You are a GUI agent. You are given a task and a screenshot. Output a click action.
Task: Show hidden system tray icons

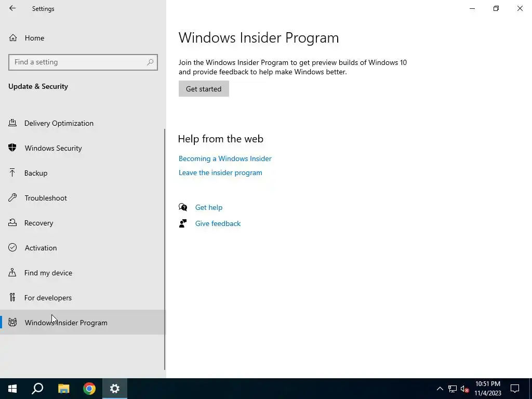point(440,389)
